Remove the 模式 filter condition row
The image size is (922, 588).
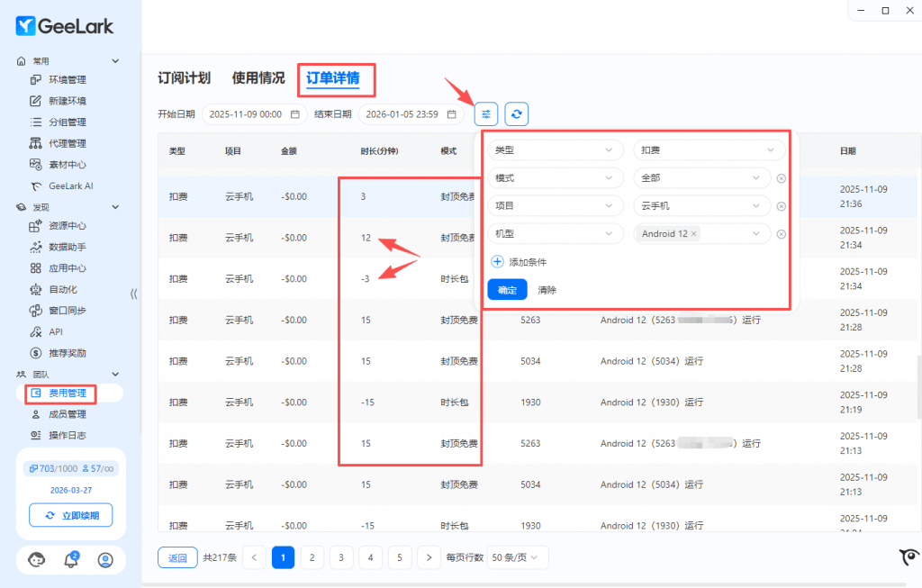click(x=781, y=178)
